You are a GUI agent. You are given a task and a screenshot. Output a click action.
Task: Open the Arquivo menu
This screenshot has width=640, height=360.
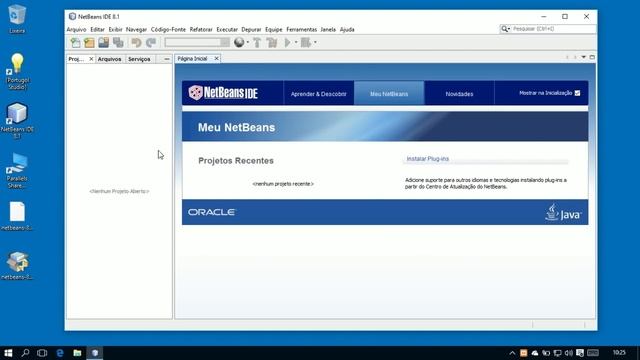[76, 29]
